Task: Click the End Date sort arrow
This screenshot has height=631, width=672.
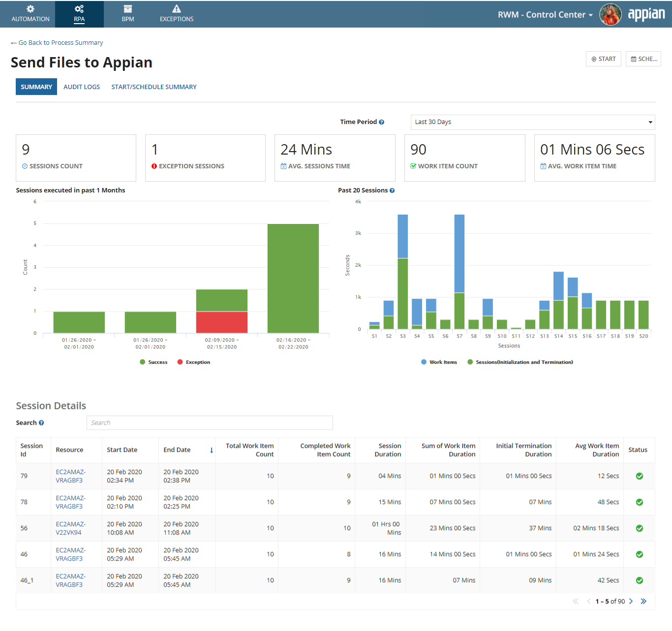Action: click(x=212, y=450)
